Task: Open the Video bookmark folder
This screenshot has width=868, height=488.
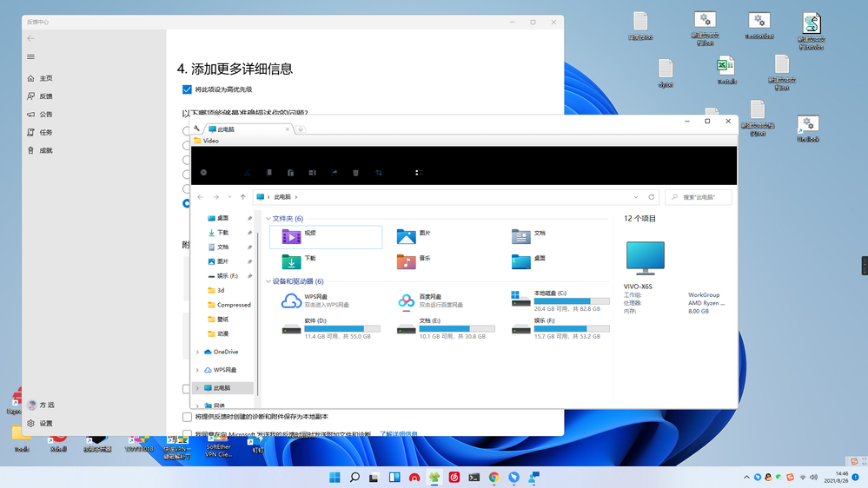Action: [x=206, y=141]
